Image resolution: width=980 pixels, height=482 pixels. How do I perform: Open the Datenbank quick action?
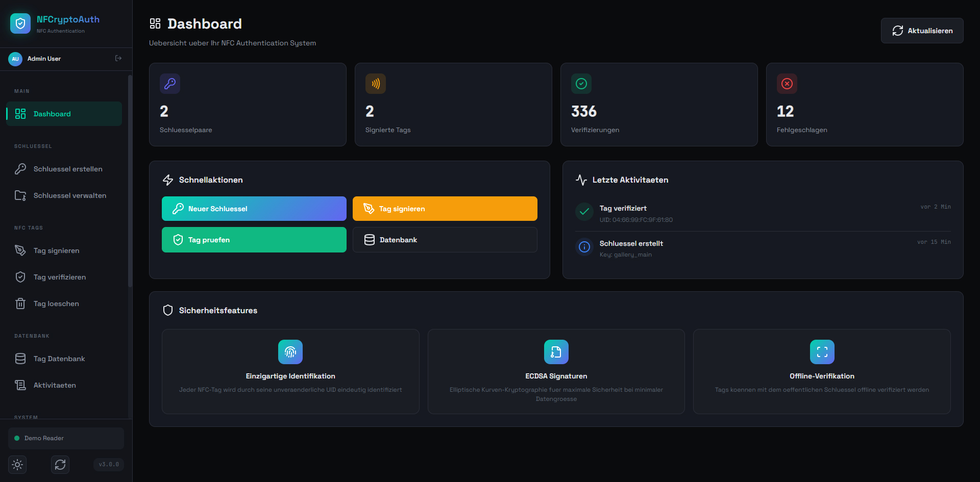[x=445, y=240]
